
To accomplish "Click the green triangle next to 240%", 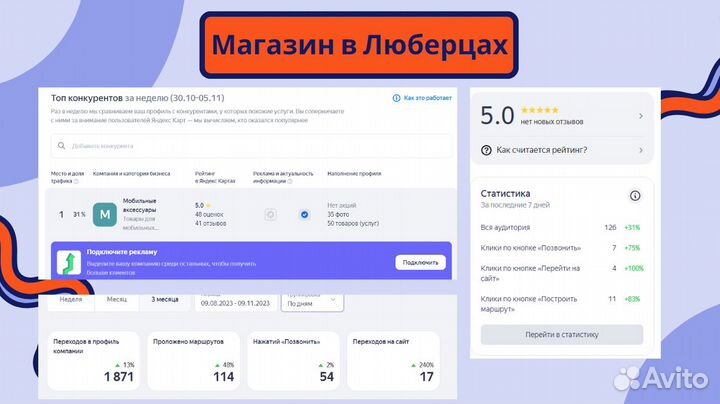I will 413,365.
